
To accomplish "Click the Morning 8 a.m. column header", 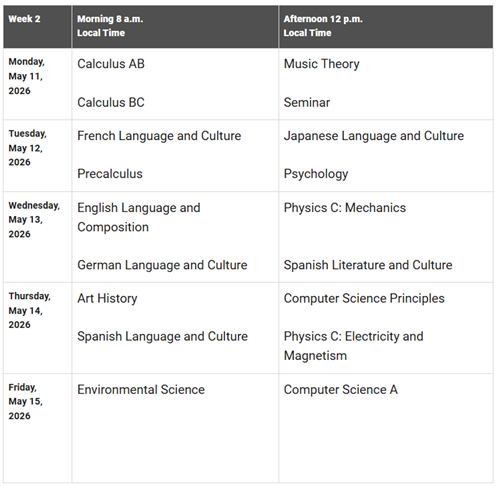I will coord(110,26).
